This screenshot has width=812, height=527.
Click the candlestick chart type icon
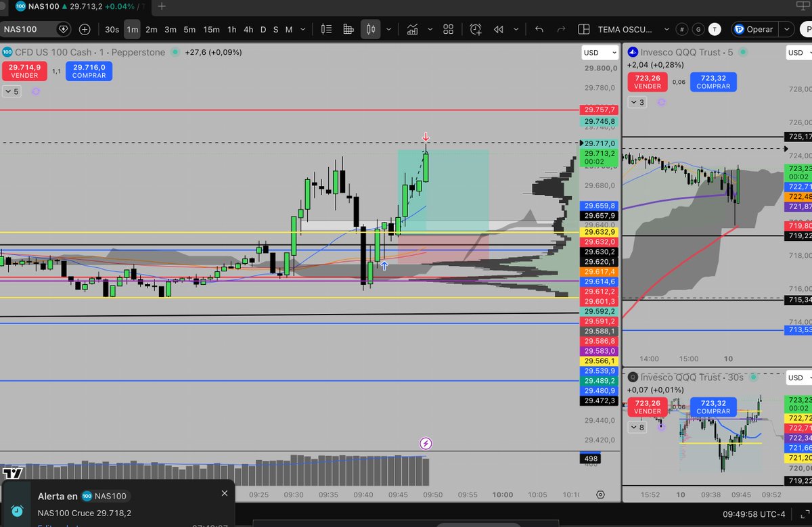point(370,29)
